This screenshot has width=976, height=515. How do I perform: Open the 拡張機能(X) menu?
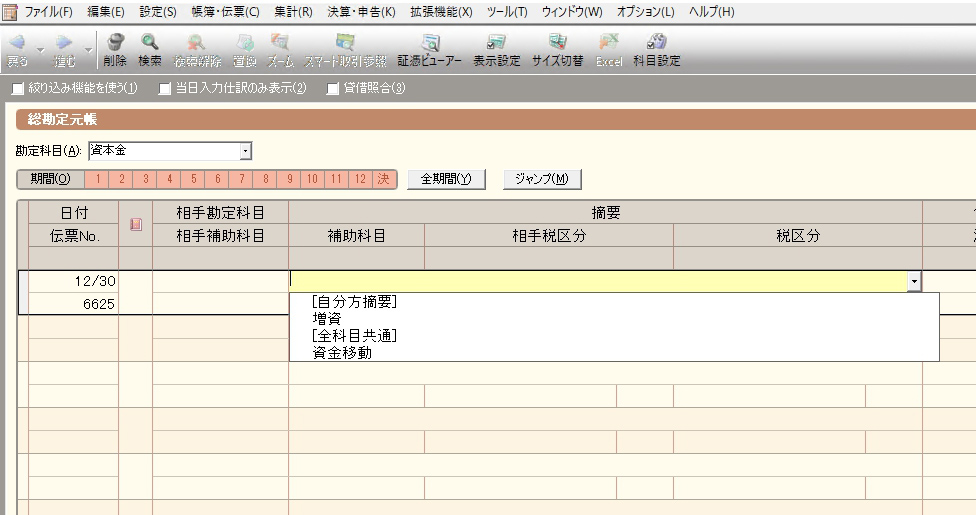(x=441, y=12)
